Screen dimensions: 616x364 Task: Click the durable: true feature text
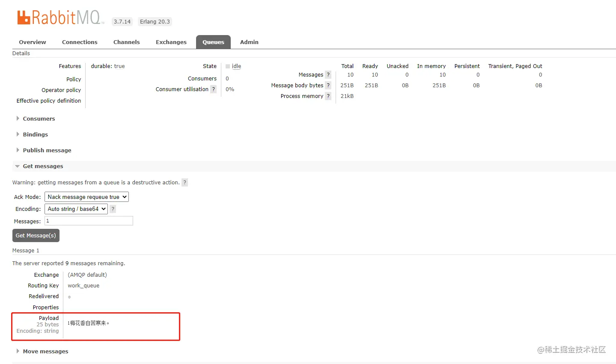tap(108, 66)
